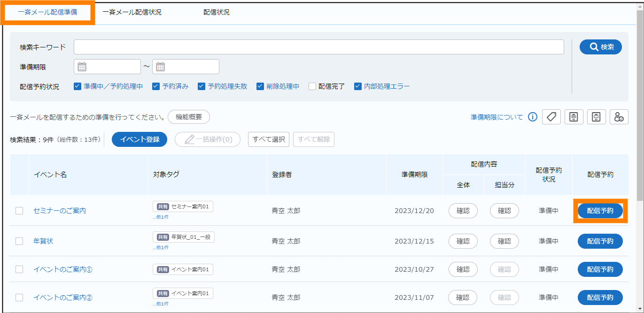
Task: Open the セミナーのご案内 event link
Action: tap(60, 211)
